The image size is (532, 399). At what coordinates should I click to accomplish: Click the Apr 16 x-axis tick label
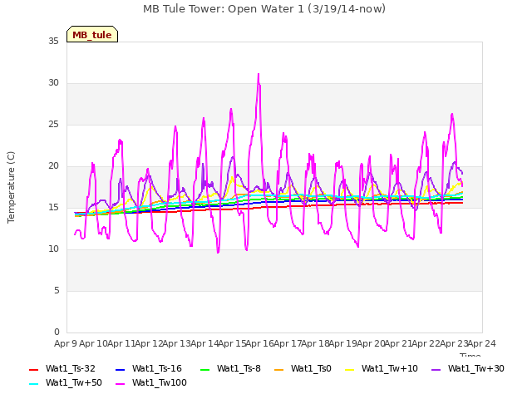pos(259,343)
